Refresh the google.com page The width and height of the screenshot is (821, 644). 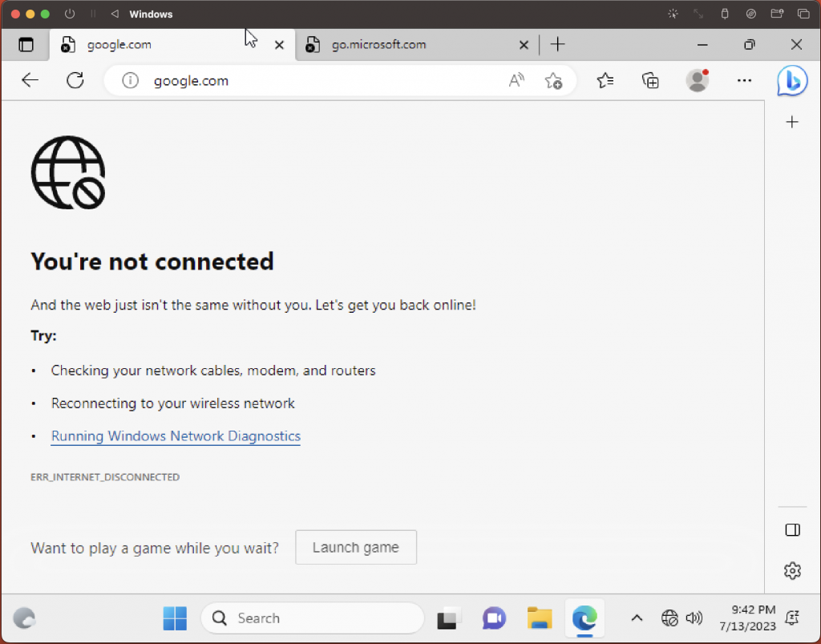tap(75, 80)
